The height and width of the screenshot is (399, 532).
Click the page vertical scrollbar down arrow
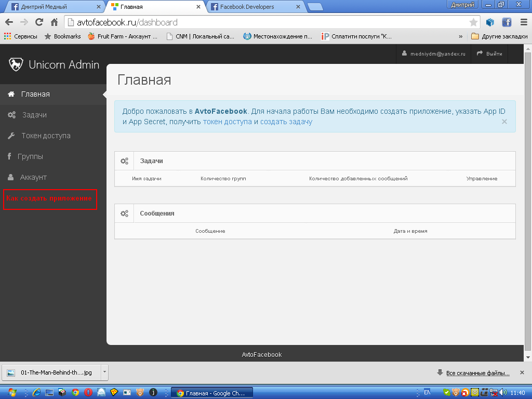click(x=528, y=357)
